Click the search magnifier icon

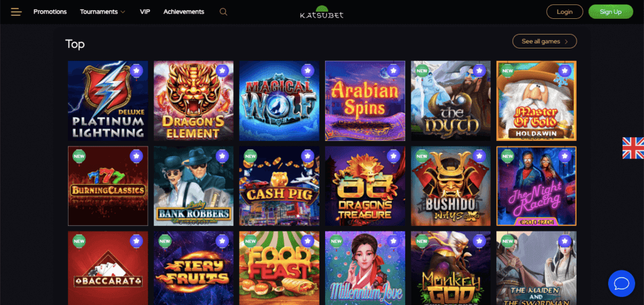click(223, 12)
